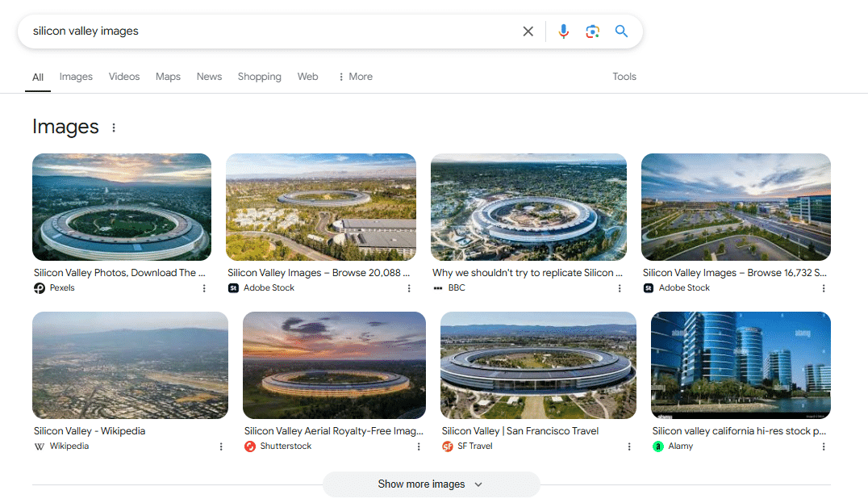Click the voice search microphone icon

[x=563, y=31]
